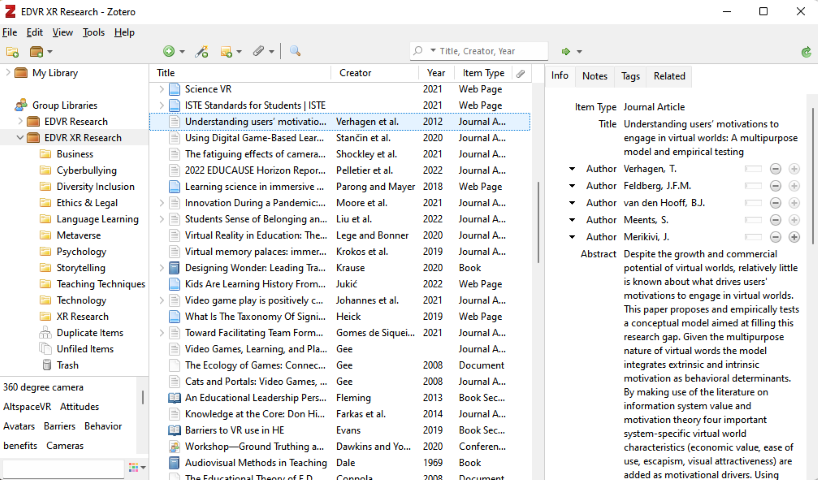Filter by the Cameras tag

[x=65, y=446]
